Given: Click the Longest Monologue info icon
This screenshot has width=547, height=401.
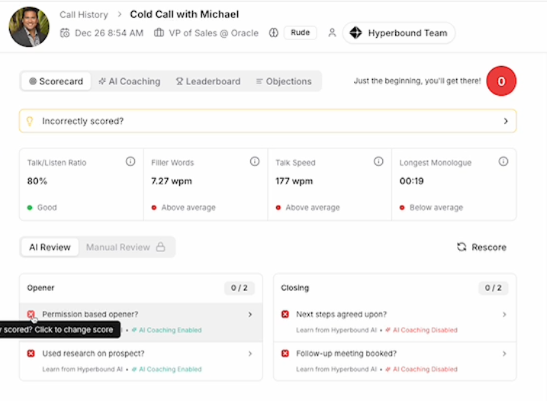Looking at the screenshot, I should [503, 162].
